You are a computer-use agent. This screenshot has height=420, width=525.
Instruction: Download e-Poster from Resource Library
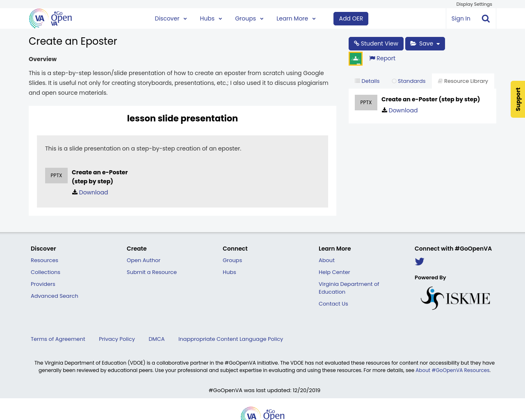point(399,110)
